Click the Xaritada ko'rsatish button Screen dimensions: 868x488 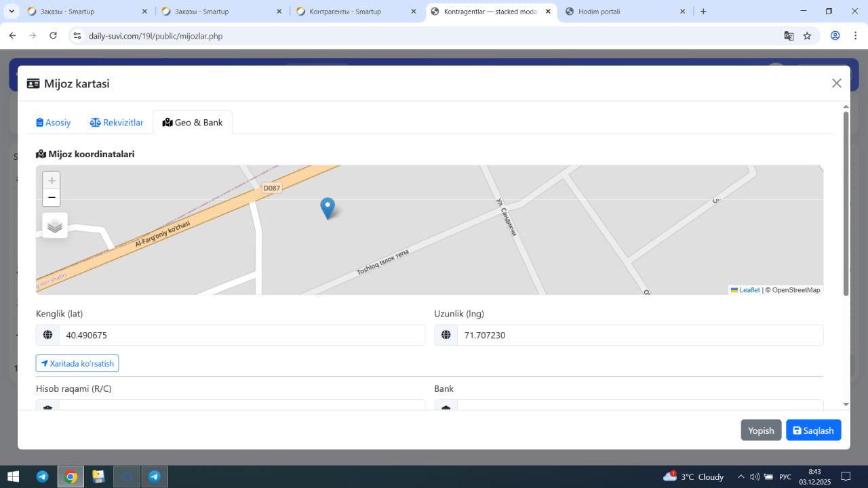77,363
